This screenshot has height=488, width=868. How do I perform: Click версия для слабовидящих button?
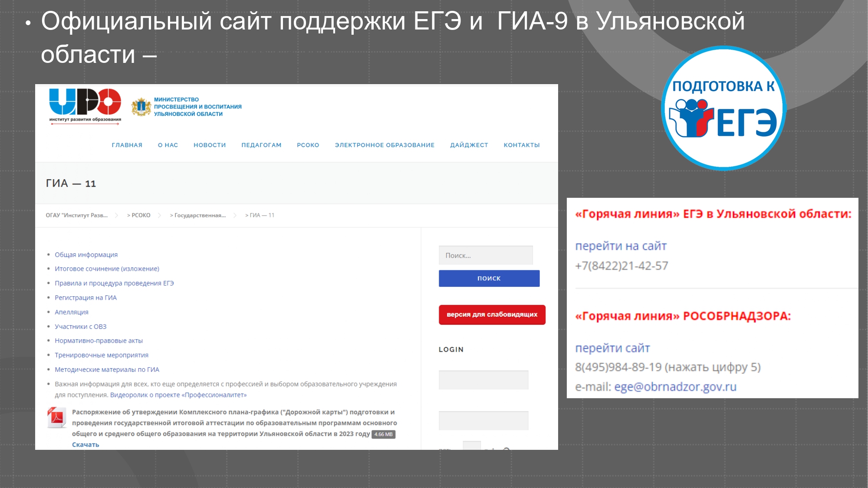tap(492, 315)
